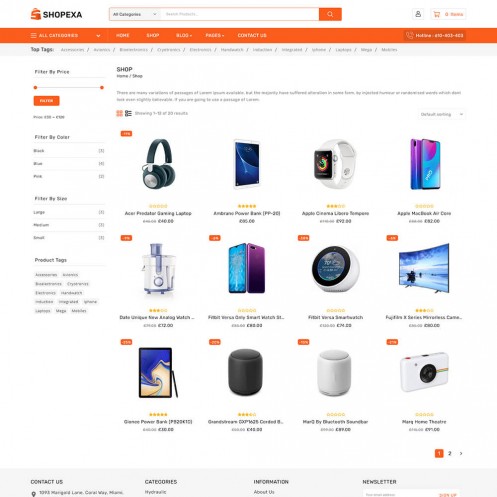Click the Shopexa logo

[56, 14]
